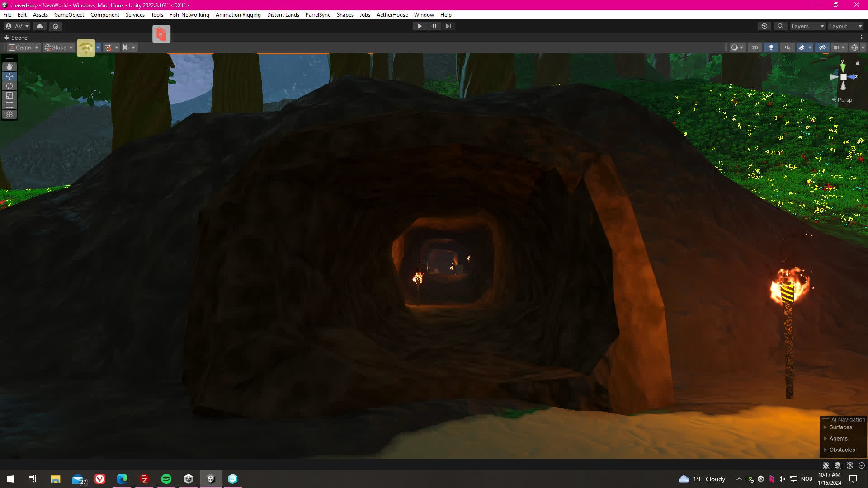Open the Undo History icon

coord(764,26)
